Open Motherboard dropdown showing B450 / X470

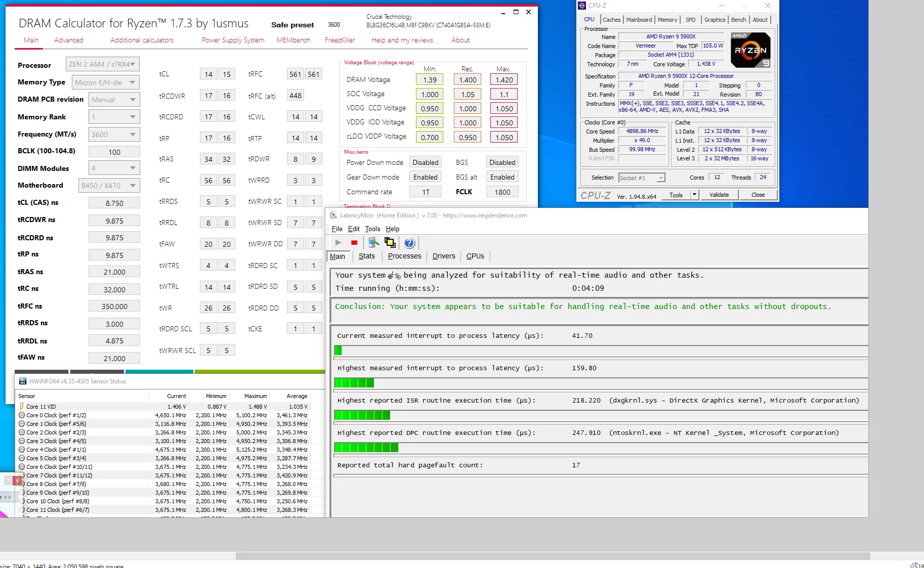point(109,186)
